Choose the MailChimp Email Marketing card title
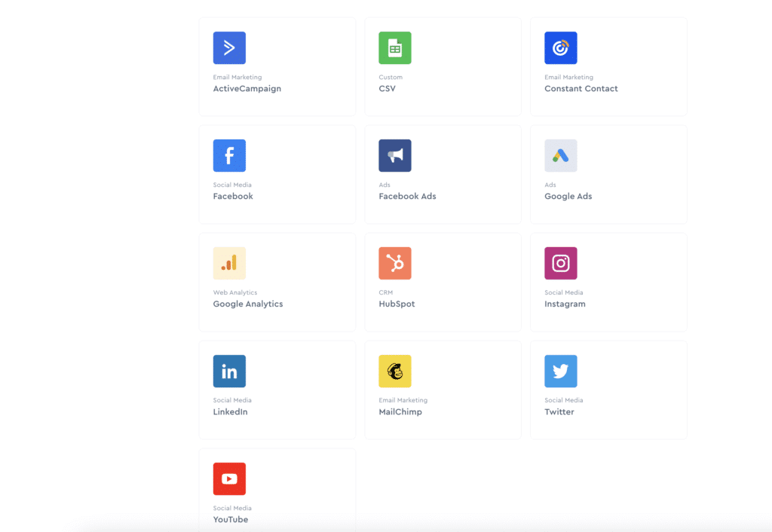The height and width of the screenshot is (532, 772). 400,412
